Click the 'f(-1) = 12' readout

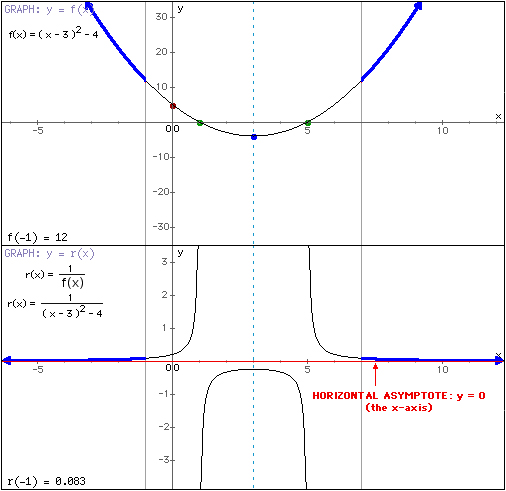(38, 238)
